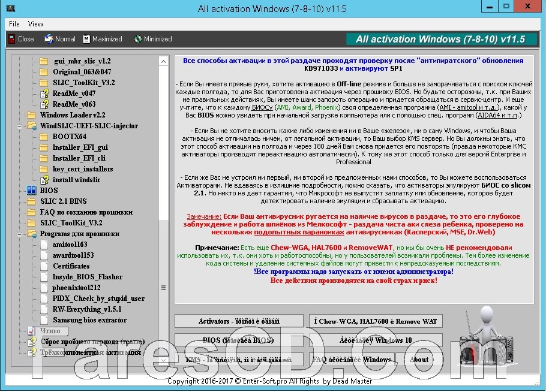Select amitool163 file icon
This screenshot has width=546, height=392.
44,245
